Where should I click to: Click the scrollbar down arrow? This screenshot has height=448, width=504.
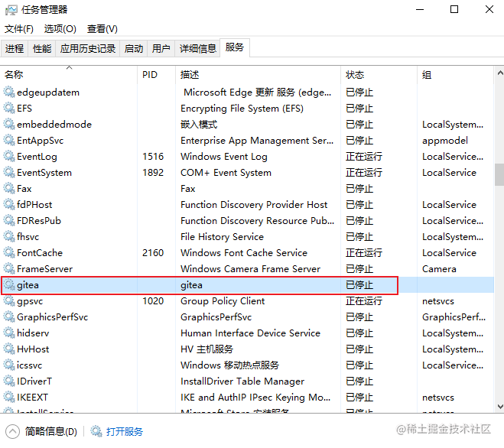click(x=500, y=407)
